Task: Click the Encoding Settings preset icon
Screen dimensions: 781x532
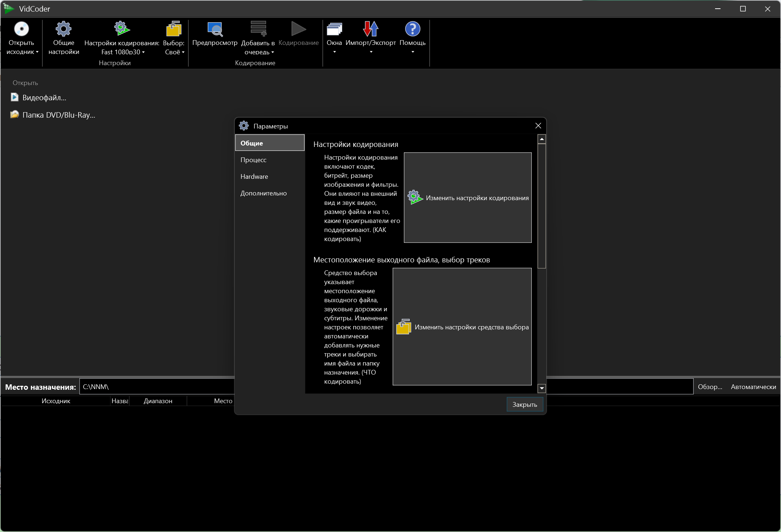Action: 122,29
